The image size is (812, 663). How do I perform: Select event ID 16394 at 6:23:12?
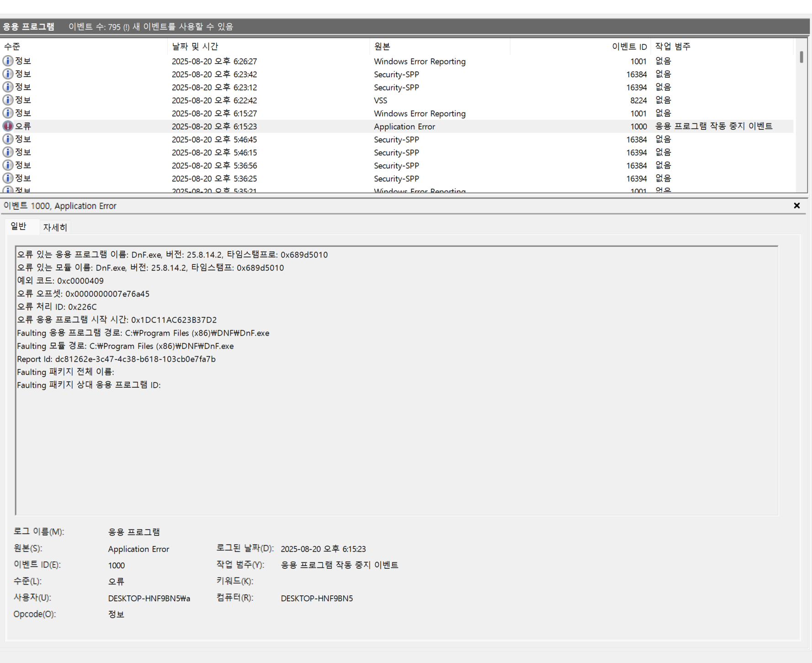[637, 87]
